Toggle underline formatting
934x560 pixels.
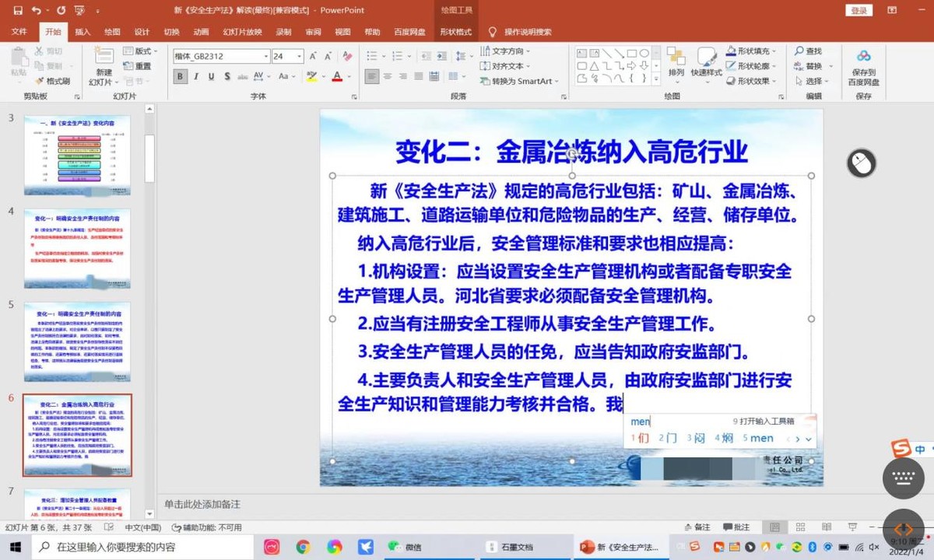(211, 75)
